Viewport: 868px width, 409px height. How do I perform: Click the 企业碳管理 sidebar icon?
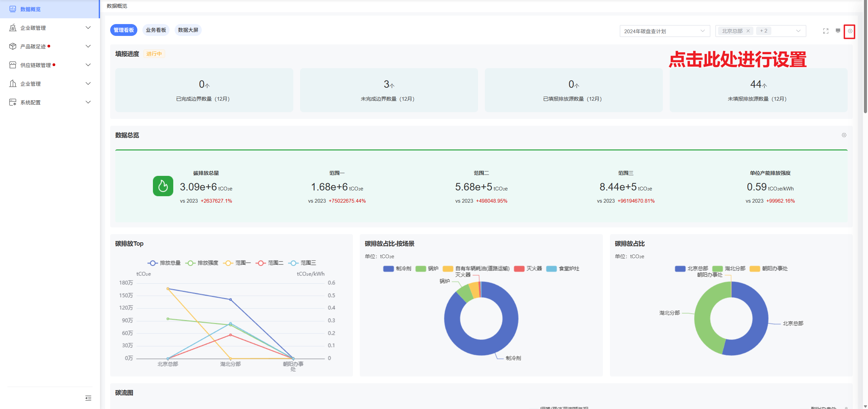[x=13, y=28]
